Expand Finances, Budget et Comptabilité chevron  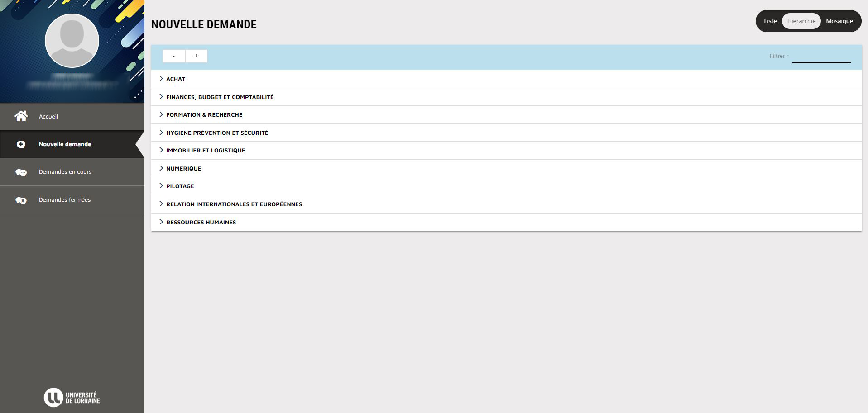[161, 97]
